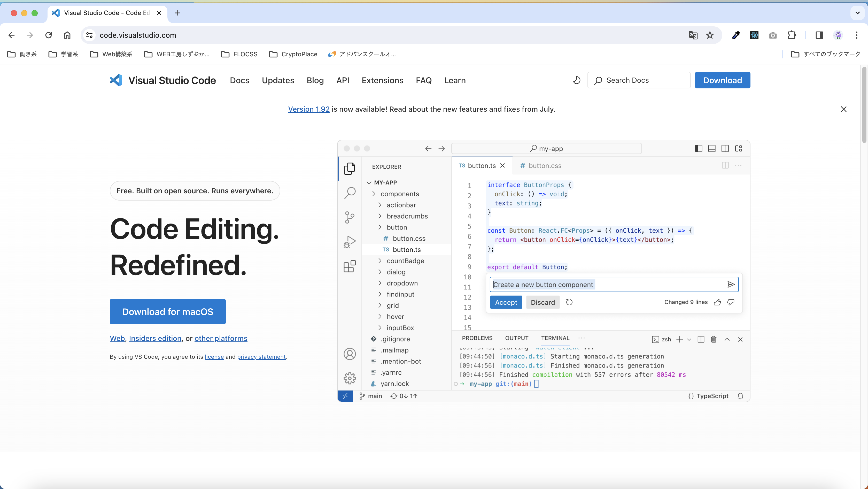Click the Chrome extensions puzzle icon
This screenshot has width=868, height=489.
click(792, 35)
